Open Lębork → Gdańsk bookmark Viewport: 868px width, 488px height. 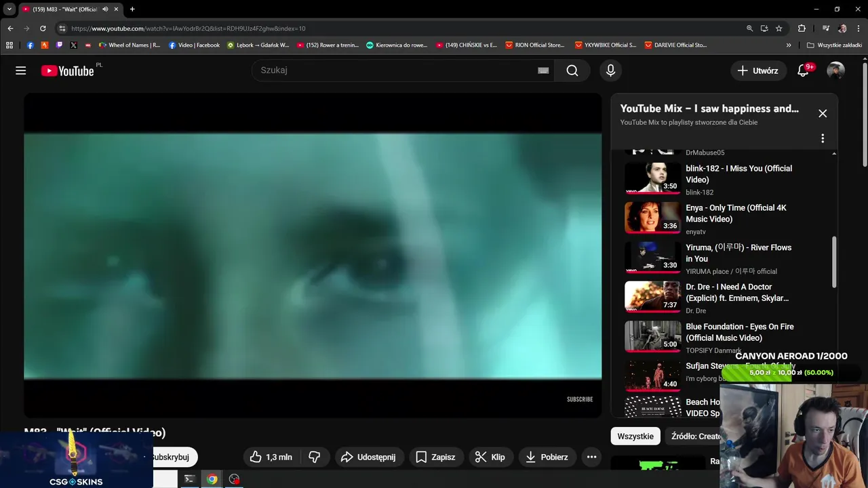[258, 45]
